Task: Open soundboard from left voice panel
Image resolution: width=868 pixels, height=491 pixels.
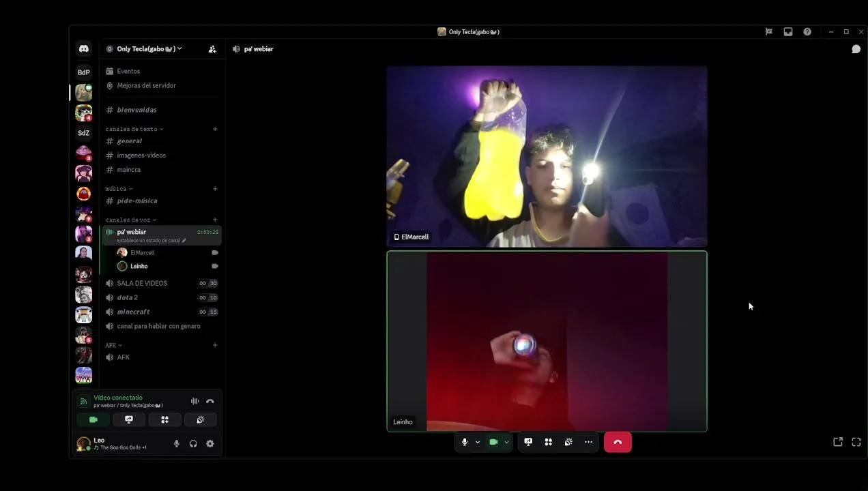Action: tap(200, 419)
